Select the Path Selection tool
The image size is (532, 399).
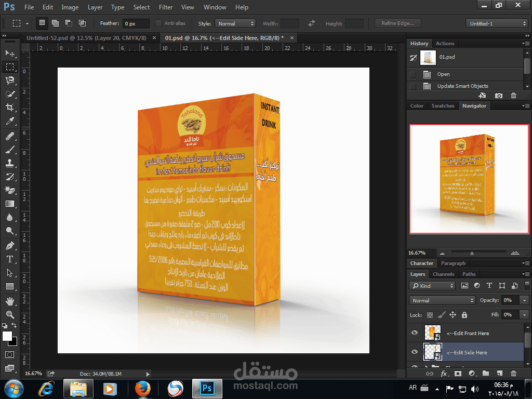(10, 273)
